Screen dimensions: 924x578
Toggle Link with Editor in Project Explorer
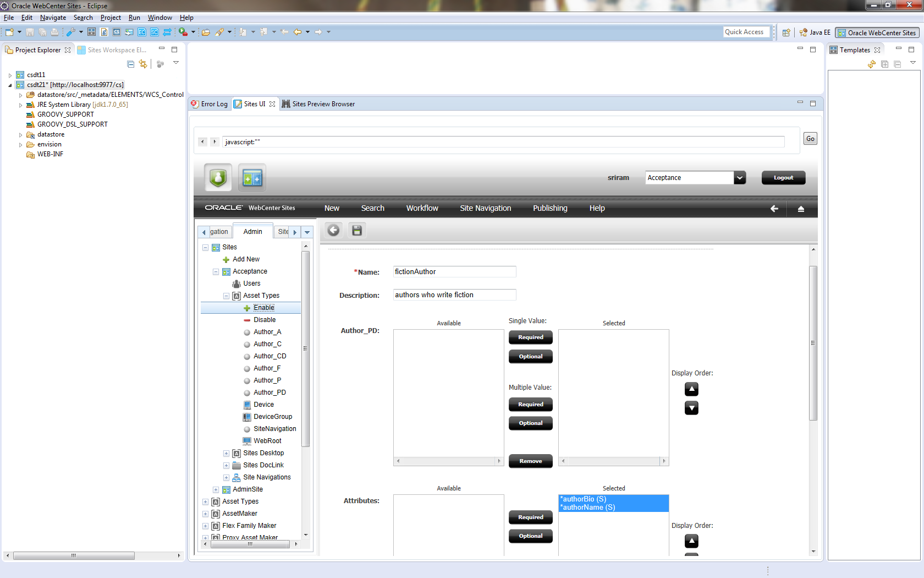coord(143,64)
